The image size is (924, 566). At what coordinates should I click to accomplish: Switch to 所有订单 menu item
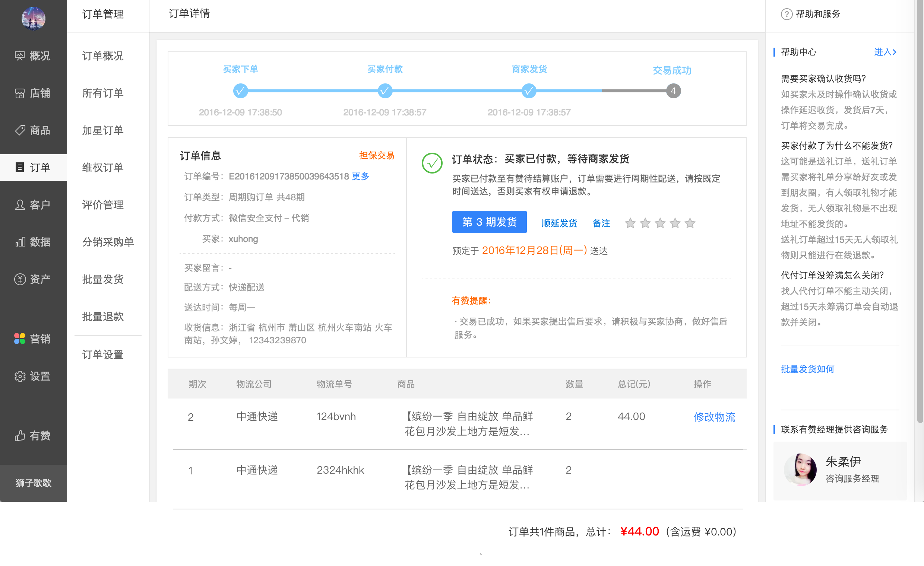pyautogui.click(x=103, y=93)
